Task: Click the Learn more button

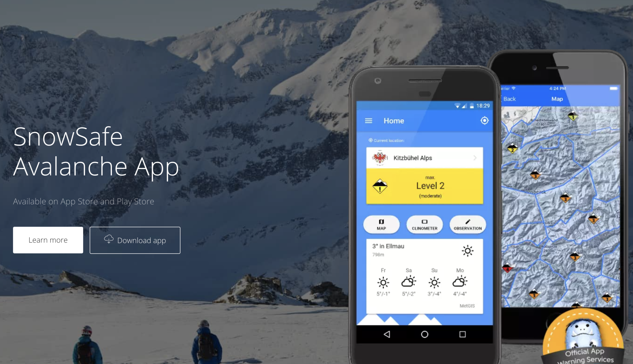Action: point(48,240)
